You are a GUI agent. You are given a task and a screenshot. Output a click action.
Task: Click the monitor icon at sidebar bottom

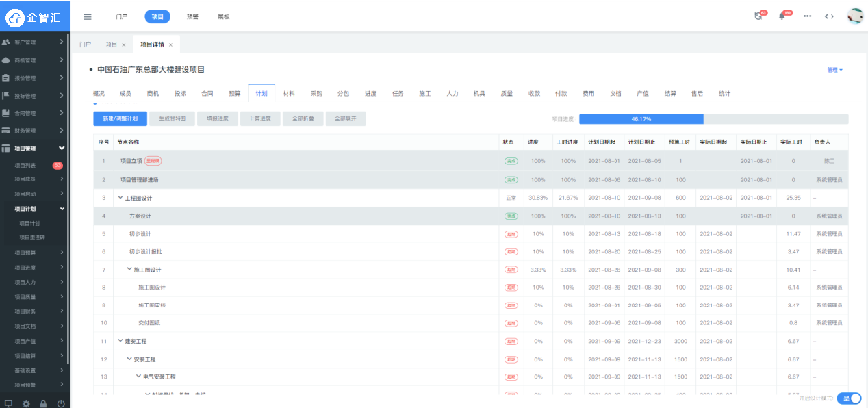8,403
